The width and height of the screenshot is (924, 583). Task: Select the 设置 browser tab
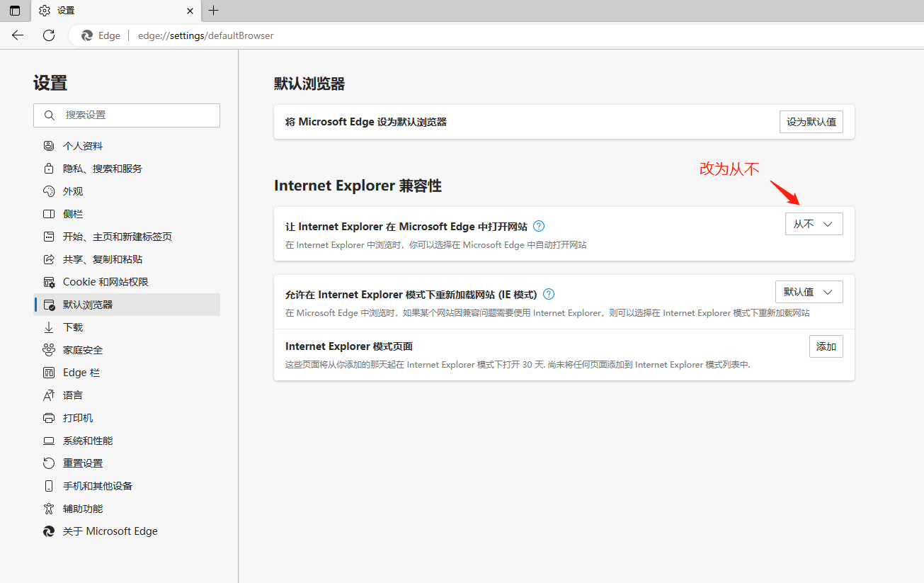coord(116,11)
